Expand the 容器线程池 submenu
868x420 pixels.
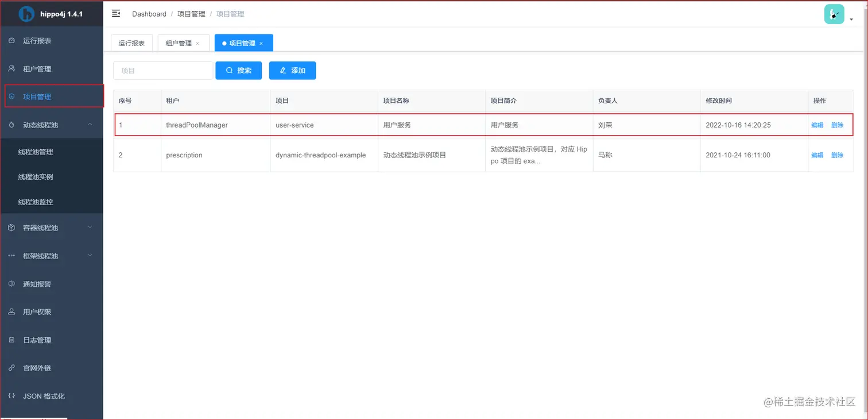tap(90, 228)
